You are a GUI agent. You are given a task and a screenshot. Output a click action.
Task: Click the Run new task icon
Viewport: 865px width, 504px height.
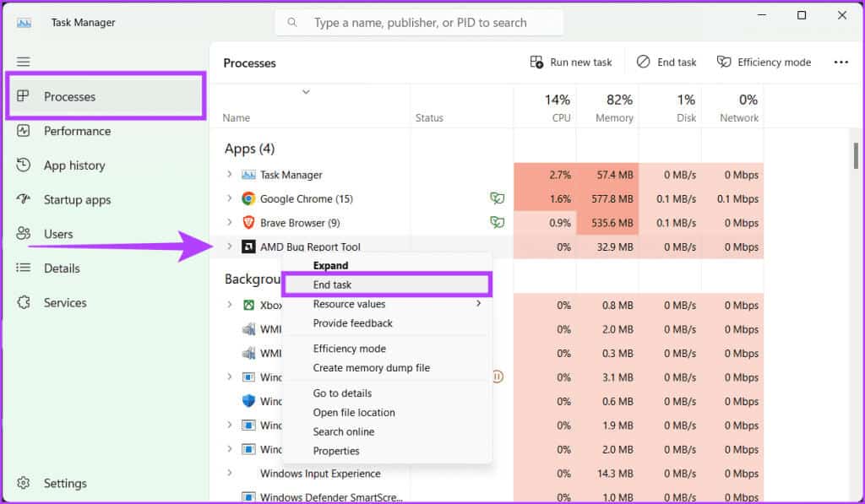(536, 62)
